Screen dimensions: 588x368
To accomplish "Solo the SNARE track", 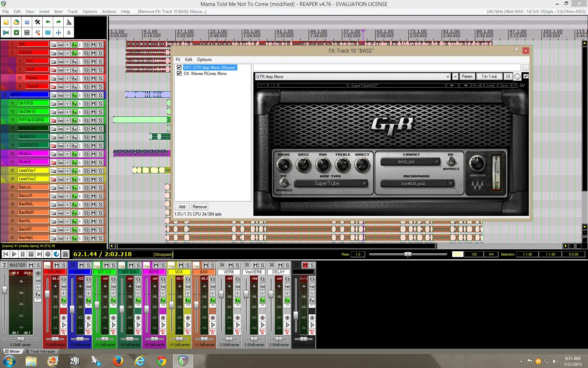I will tap(100, 53).
